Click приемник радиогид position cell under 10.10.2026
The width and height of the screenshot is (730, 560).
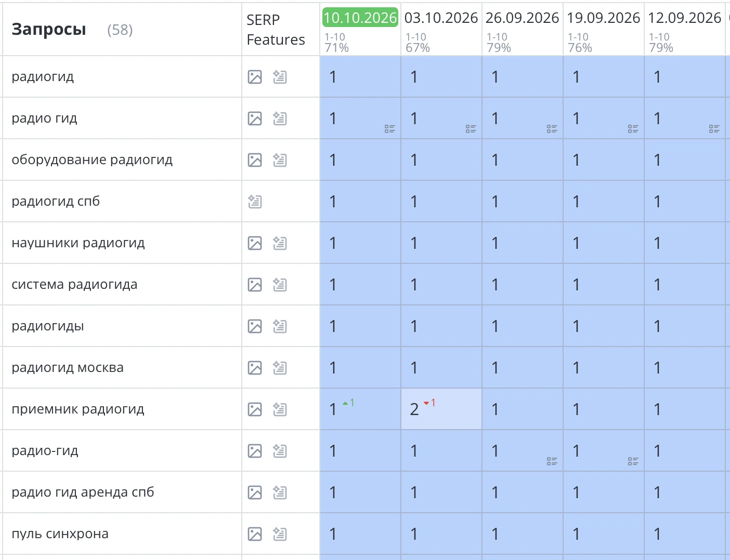tap(360, 409)
